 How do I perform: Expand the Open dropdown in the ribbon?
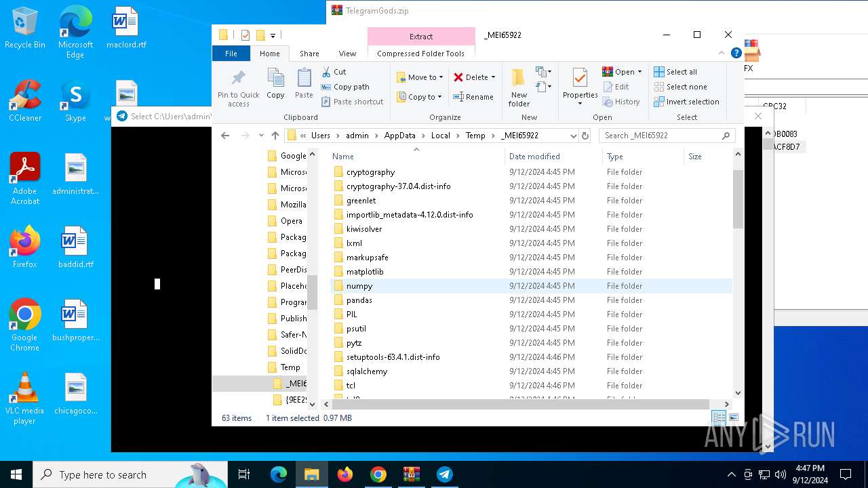point(639,72)
